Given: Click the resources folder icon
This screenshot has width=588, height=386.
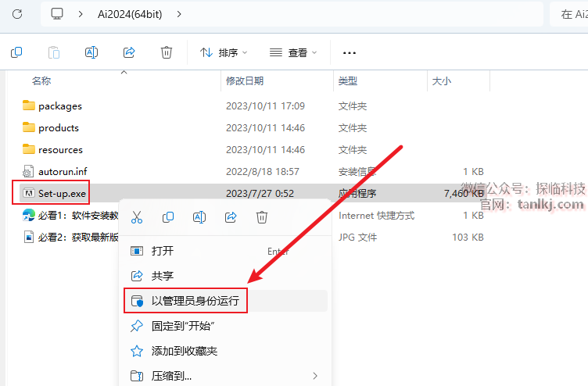Looking at the screenshot, I should click(x=28, y=148).
